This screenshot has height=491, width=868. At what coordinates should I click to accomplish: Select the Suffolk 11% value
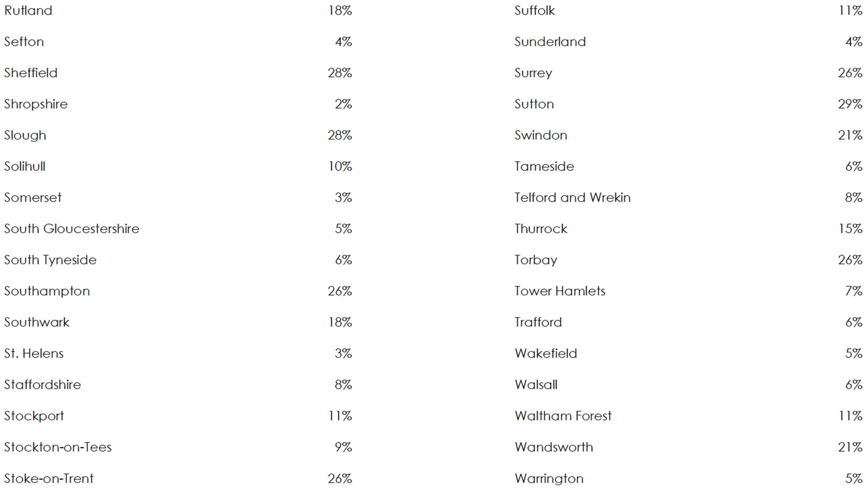pyautogui.click(x=850, y=11)
